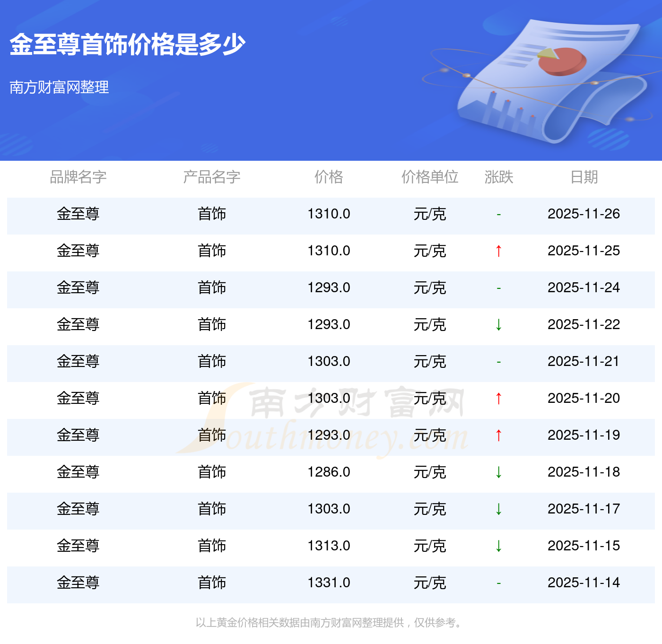Viewport: 662px width, 644px height.
Task: Click the 品牌名字 column header
Action: click(x=78, y=177)
